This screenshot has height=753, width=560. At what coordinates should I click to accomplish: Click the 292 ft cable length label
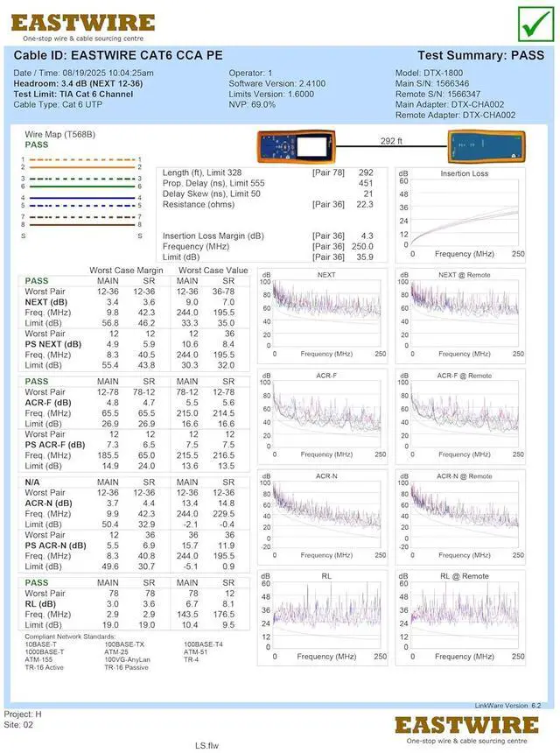point(391,141)
